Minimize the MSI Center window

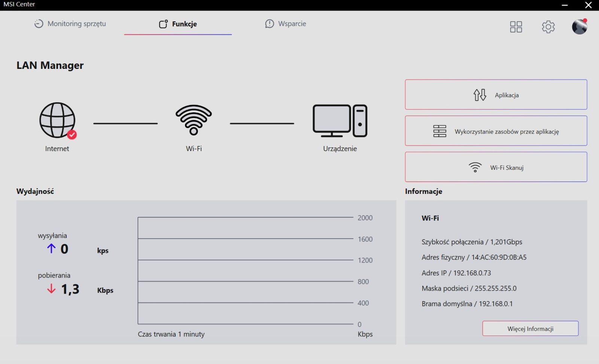(565, 5)
